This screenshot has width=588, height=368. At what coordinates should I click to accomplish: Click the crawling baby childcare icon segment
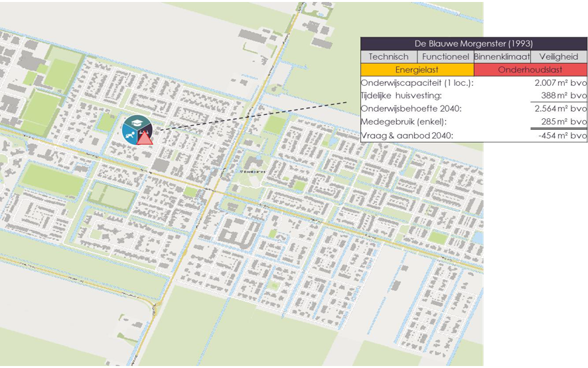click(x=129, y=134)
